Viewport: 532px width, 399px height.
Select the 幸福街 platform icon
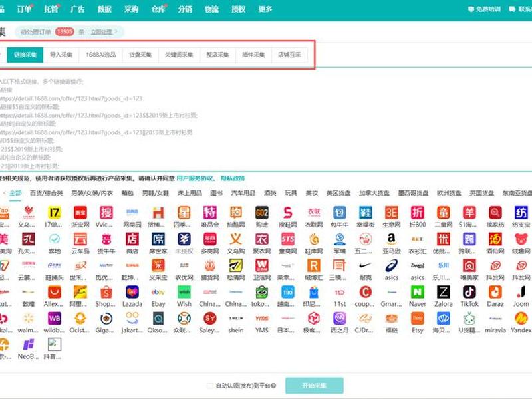pos(365,213)
